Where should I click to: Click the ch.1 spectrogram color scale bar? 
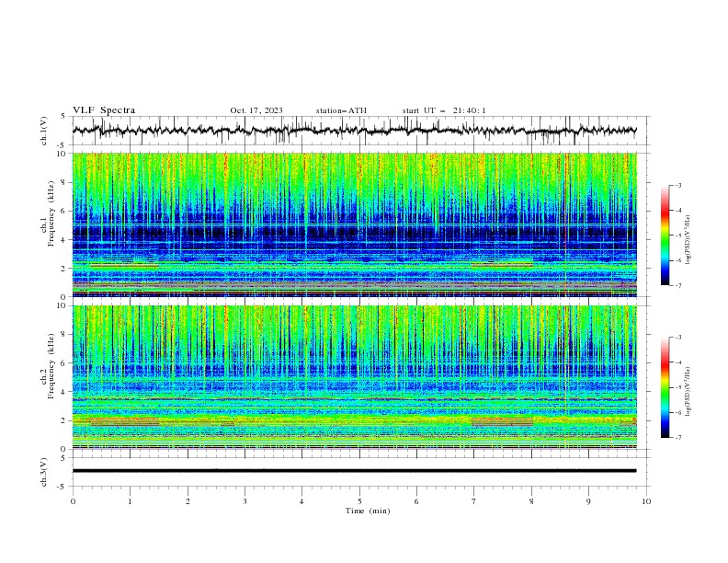point(665,235)
